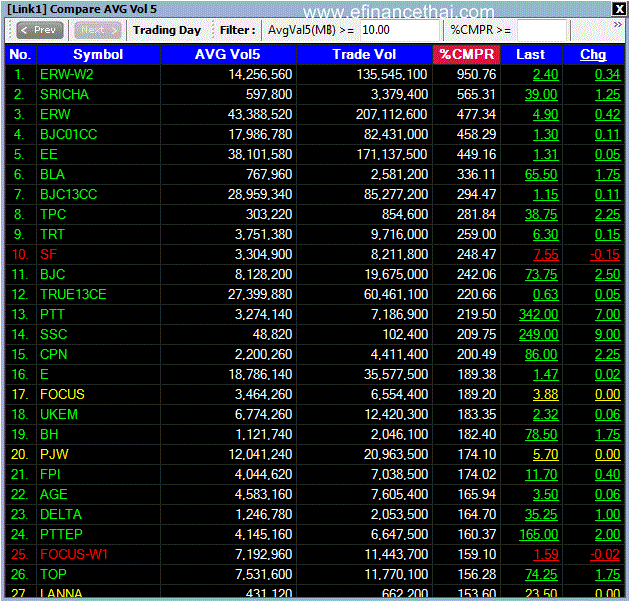630x602 pixels.
Task: Click trade volume 171,137,500 of EE
Action: tap(392, 155)
